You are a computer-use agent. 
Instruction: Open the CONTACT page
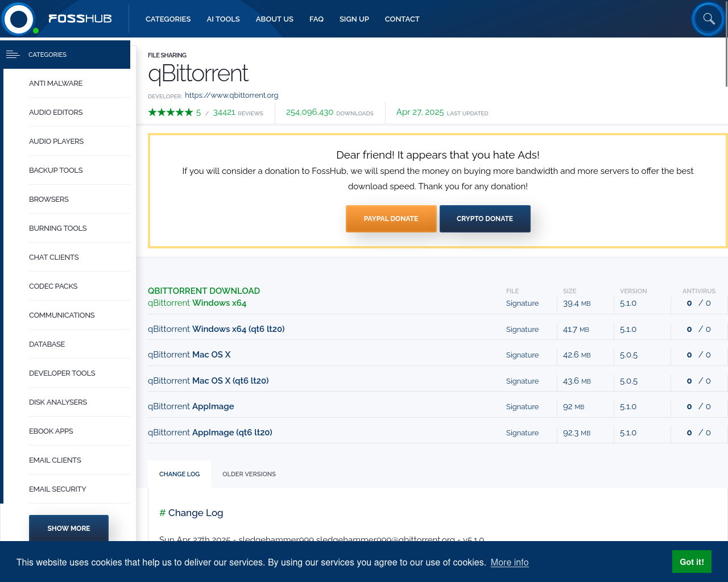[x=402, y=19]
